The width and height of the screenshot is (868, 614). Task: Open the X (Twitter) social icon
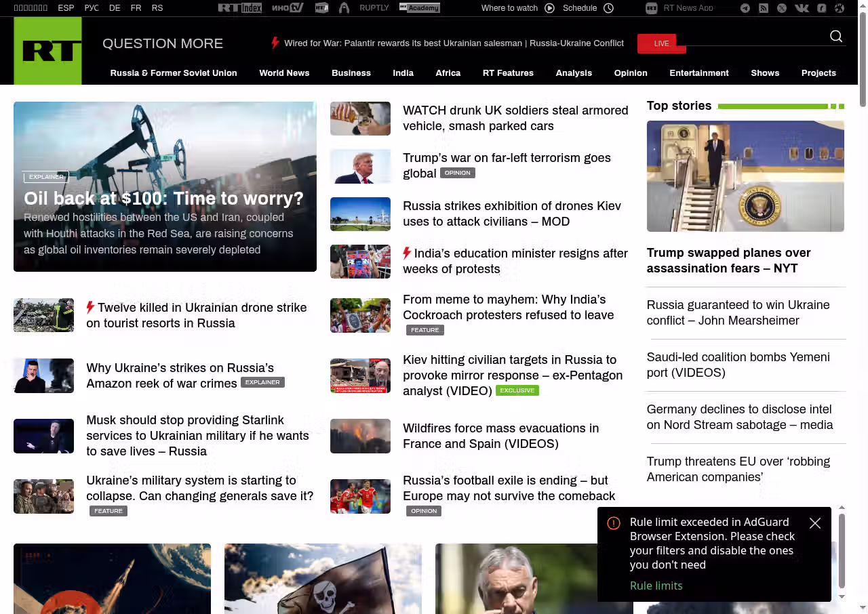782,8
